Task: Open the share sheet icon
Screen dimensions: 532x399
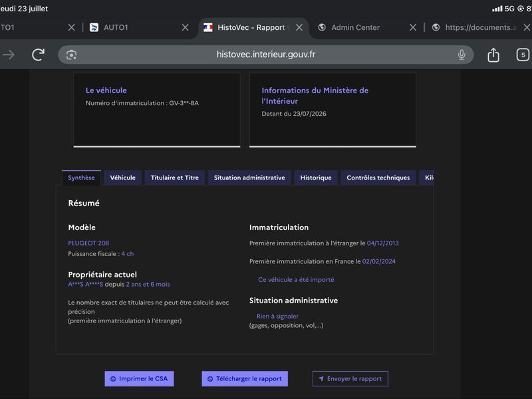Action: (x=493, y=55)
